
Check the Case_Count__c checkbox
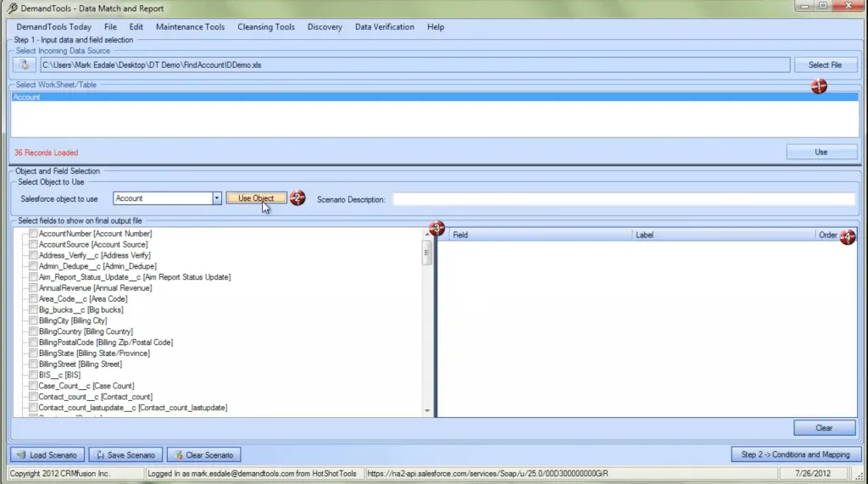click(x=33, y=386)
